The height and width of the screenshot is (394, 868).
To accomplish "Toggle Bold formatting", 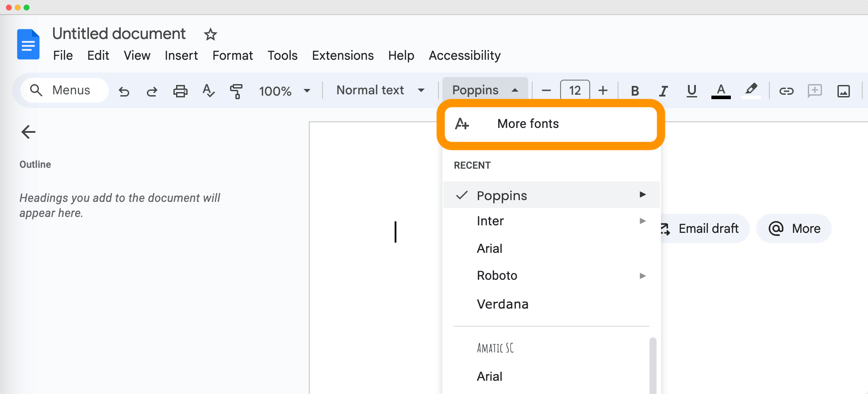I will [x=635, y=91].
